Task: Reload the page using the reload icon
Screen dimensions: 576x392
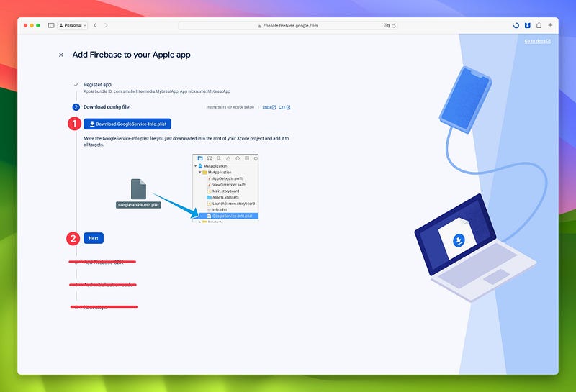Action: click(x=394, y=26)
